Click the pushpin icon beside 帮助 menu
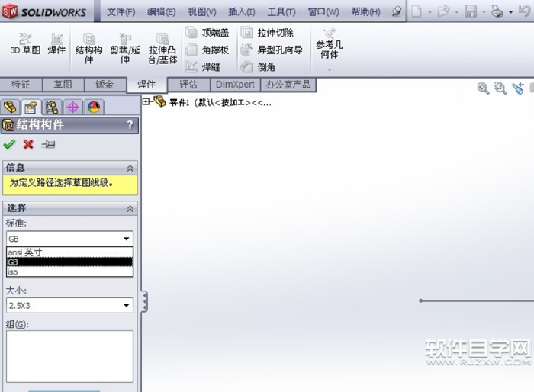The height and width of the screenshot is (392, 534). pyautogui.click(x=396, y=11)
